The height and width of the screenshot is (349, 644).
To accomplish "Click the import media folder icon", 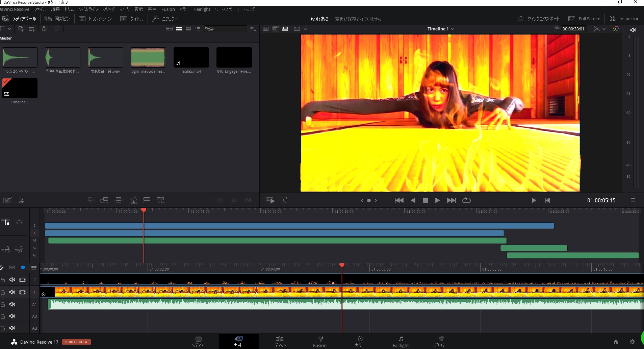I will pos(31,29).
